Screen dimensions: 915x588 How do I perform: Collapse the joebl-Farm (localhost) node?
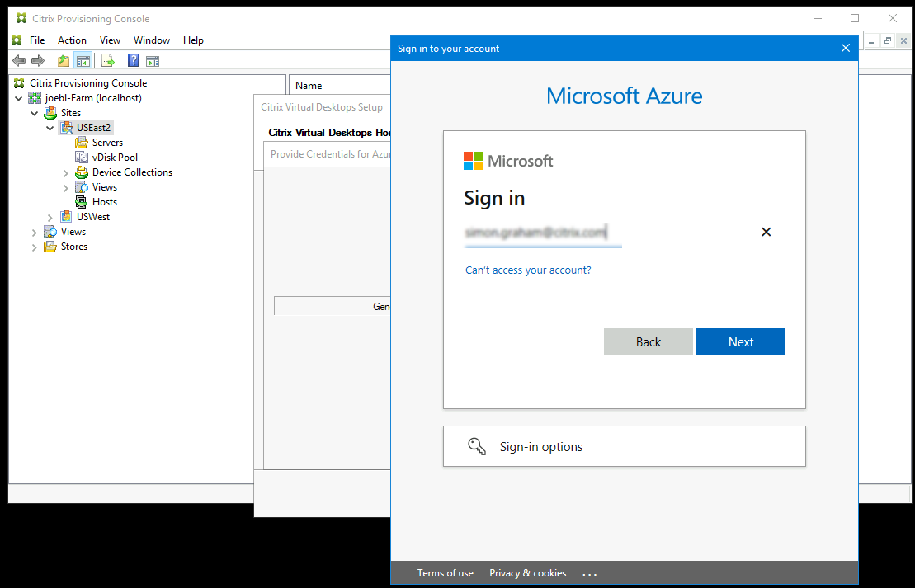(18, 97)
